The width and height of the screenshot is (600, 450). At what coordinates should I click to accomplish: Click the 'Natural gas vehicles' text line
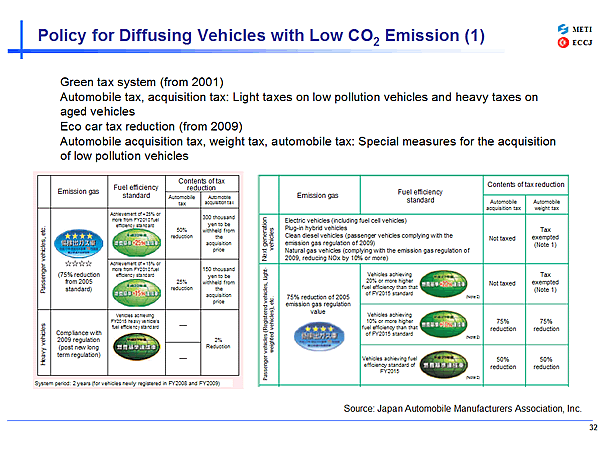pyautogui.click(x=377, y=254)
